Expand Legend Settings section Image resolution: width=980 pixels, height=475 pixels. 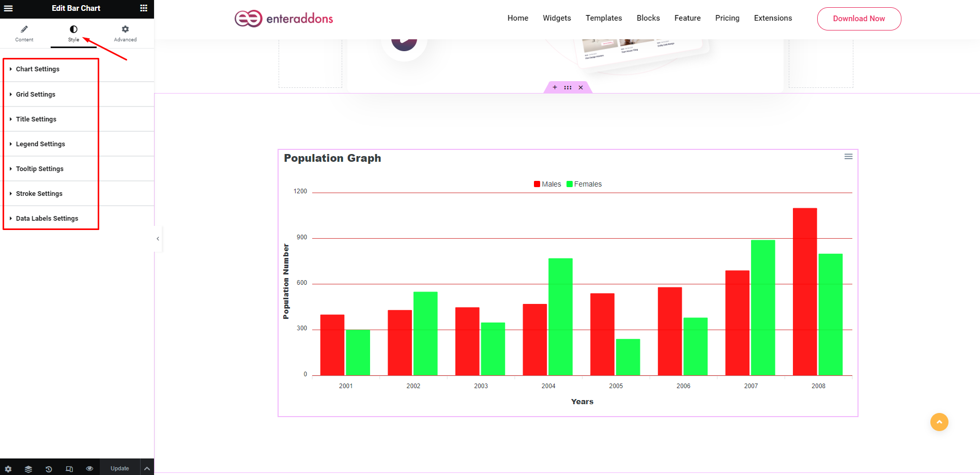[40, 144]
